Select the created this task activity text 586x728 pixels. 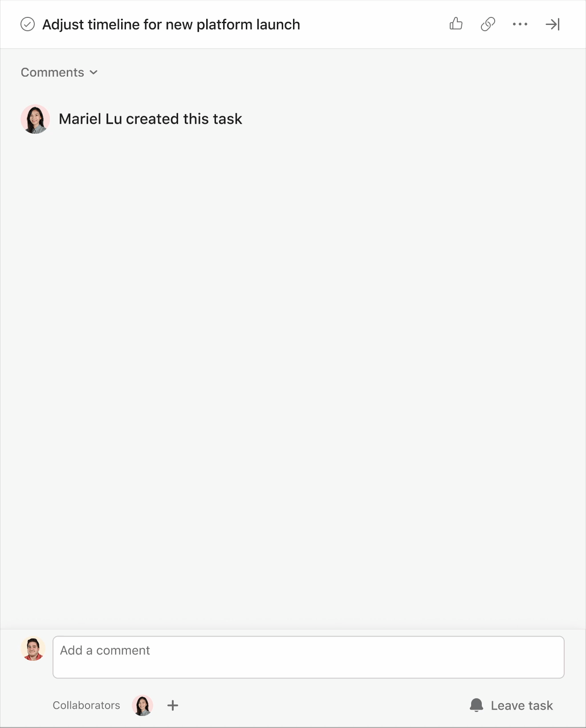click(x=184, y=119)
